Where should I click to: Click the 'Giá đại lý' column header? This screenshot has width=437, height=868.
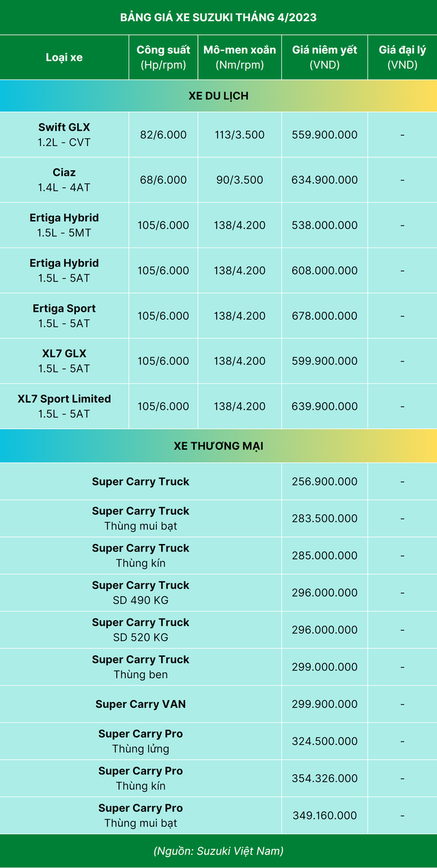(402, 57)
